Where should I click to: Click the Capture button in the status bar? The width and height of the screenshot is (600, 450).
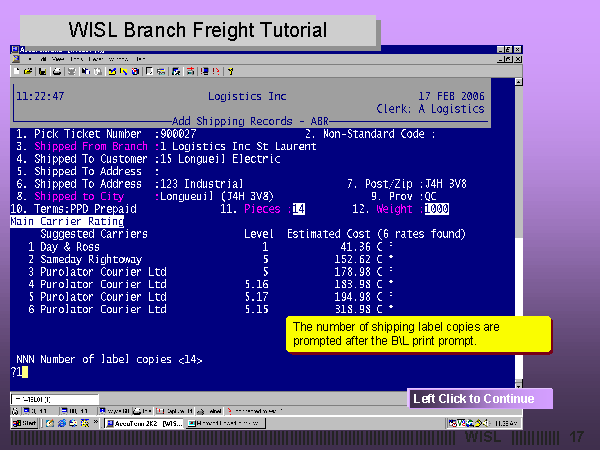point(174,411)
